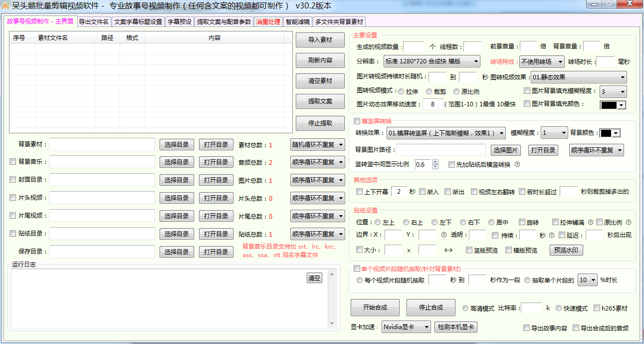Viewport: 644px width, 344px height.
Task: Switch to the 文案字幕标题设置 tab
Action: click(x=138, y=22)
